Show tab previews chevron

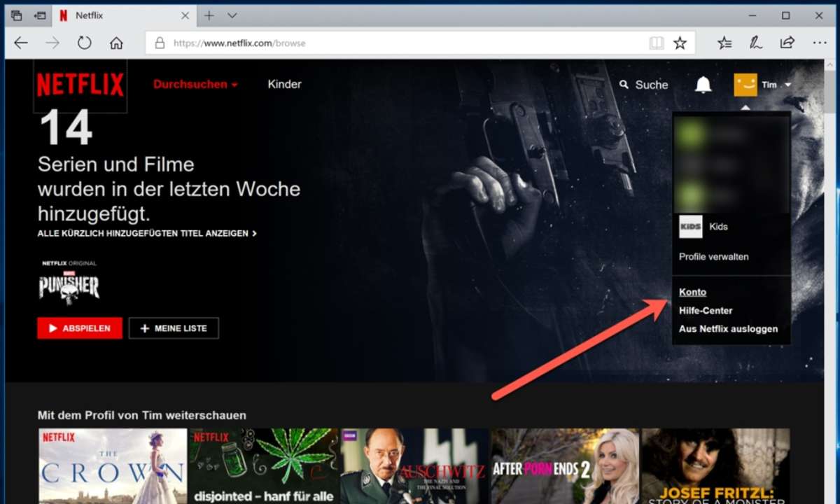click(232, 15)
